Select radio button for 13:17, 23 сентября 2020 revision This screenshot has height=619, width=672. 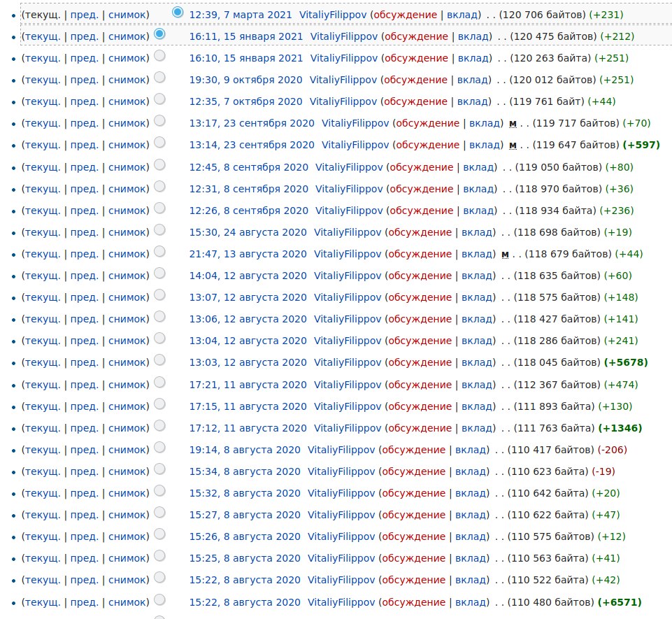pos(159,120)
